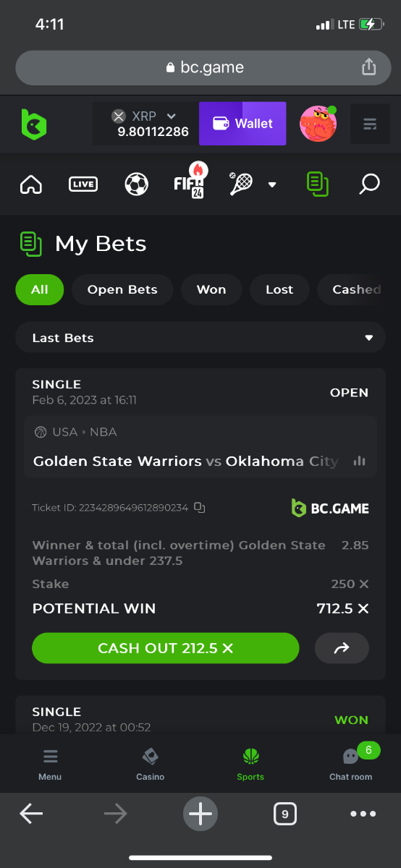Screen dimensions: 401x868
Task: Select the tennis racket sport icon
Action: tap(241, 184)
